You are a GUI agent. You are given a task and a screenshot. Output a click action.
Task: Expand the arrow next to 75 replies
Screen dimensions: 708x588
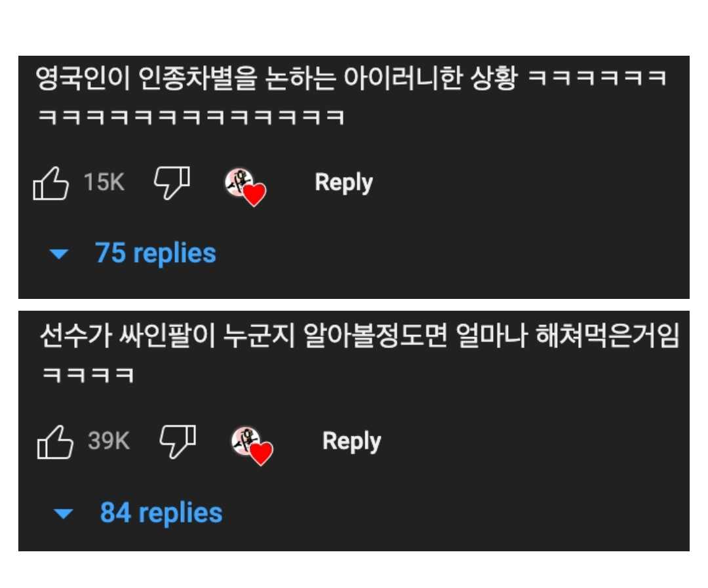(x=60, y=254)
